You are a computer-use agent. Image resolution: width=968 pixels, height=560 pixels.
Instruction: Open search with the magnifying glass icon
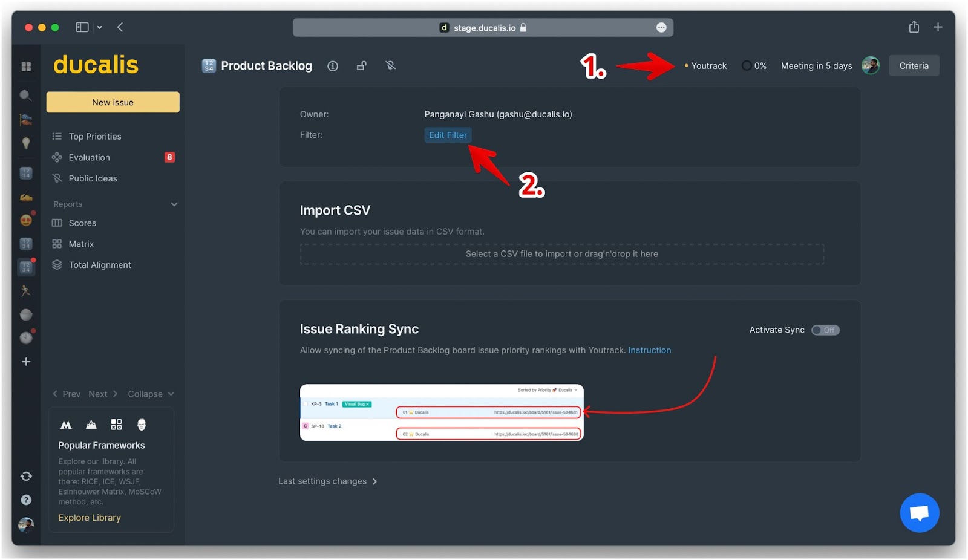click(x=25, y=95)
